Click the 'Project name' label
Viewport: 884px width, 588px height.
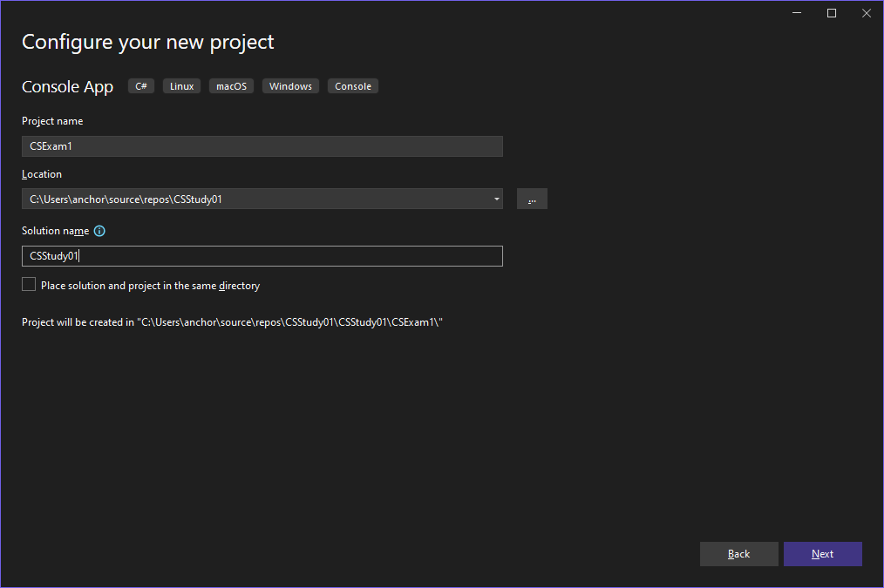[x=52, y=121]
